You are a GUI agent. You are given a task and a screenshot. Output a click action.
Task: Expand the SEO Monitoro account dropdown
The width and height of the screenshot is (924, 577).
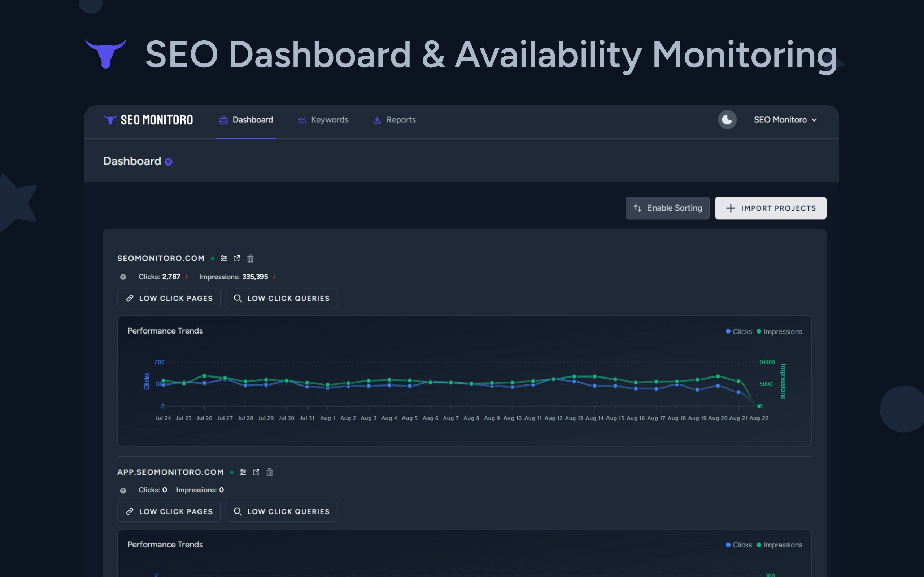(785, 119)
